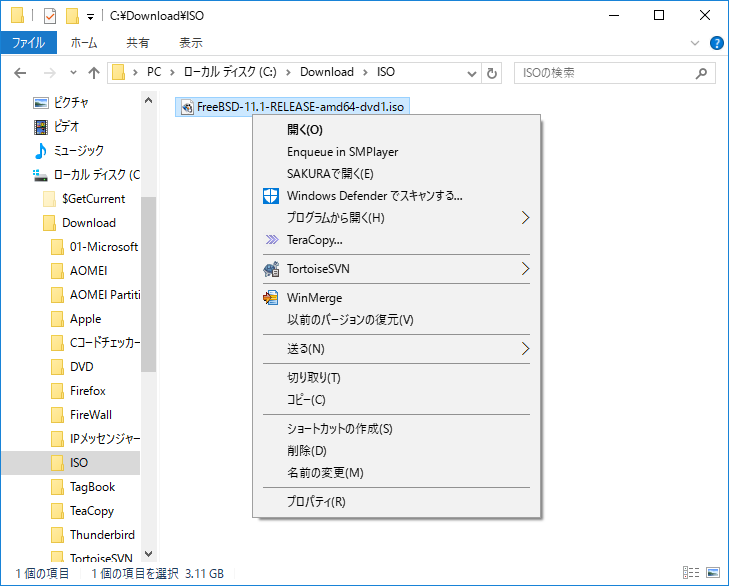Select 削除(D) menu entry
This screenshot has width=729, height=586.
tap(396, 451)
